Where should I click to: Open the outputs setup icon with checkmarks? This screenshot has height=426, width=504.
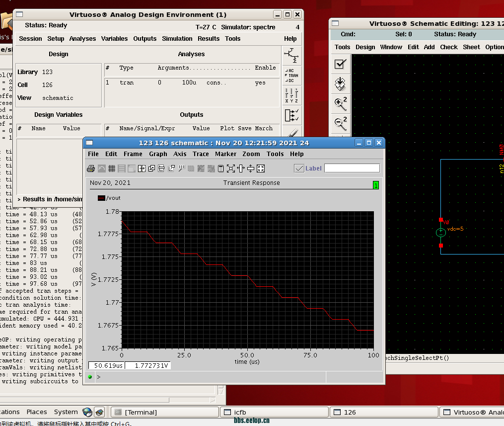(x=292, y=115)
